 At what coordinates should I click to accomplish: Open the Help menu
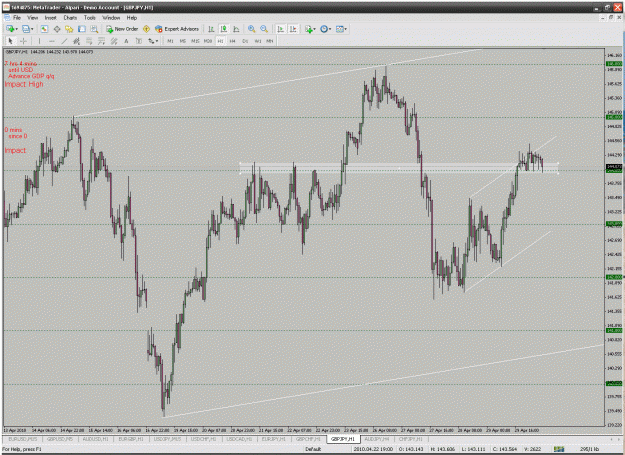(x=132, y=18)
